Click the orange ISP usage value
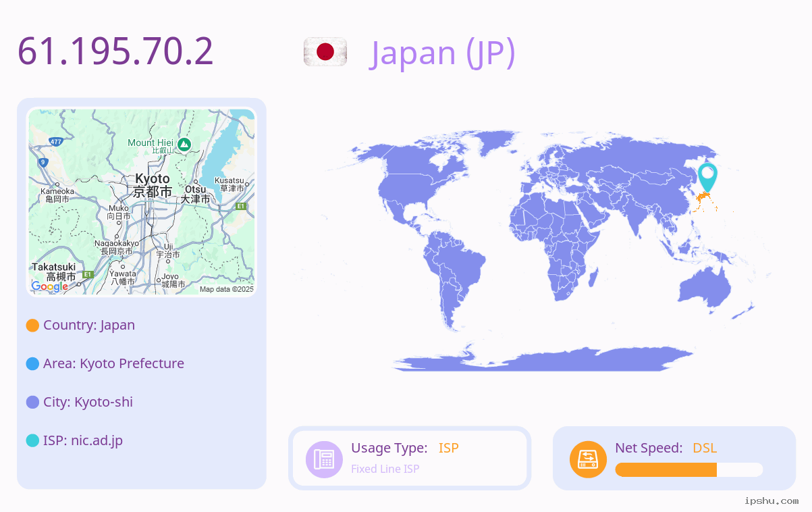This screenshot has height=512, width=812. pyautogui.click(x=449, y=448)
